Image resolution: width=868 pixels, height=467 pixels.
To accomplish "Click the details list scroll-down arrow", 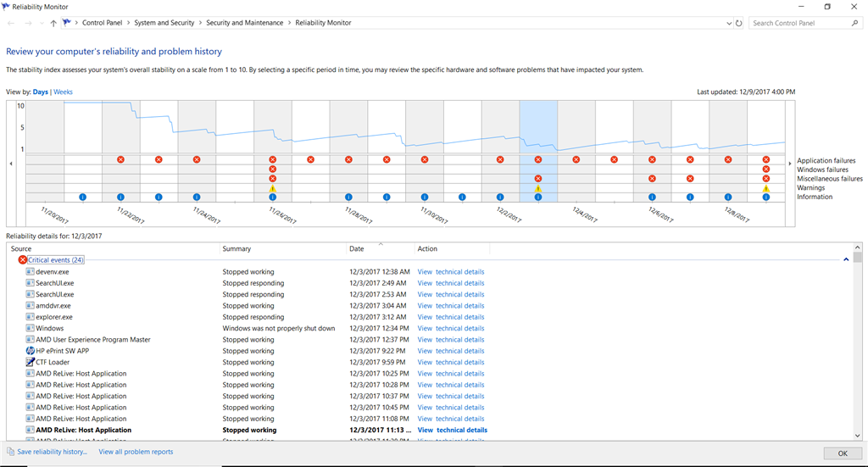I will (x=858, y=436).
